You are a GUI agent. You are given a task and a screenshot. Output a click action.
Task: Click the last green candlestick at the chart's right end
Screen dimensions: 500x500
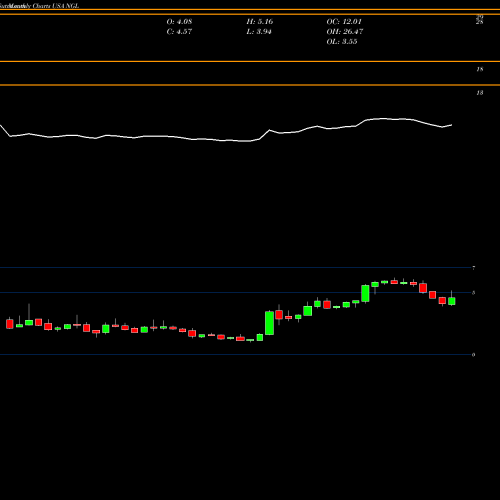pos(452,301)
